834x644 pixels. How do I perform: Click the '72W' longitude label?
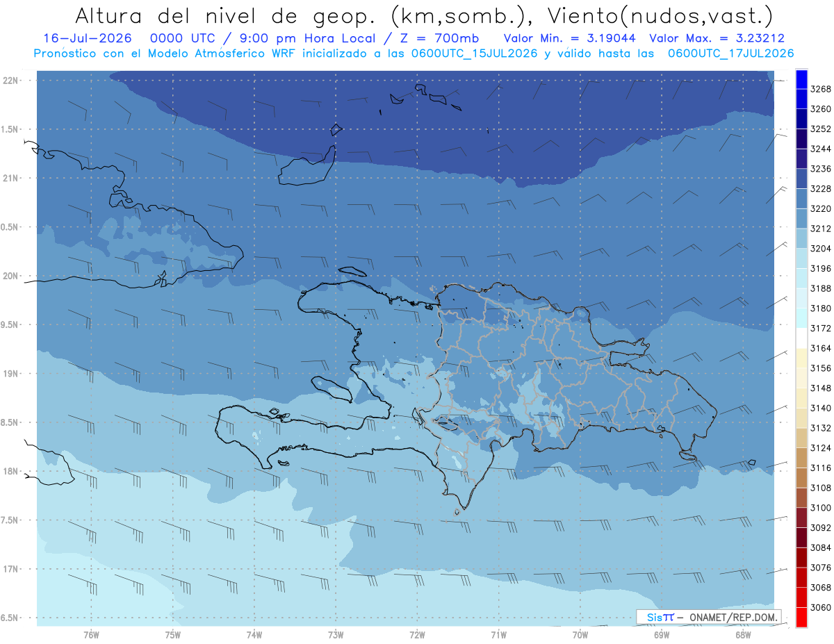coord(417,635)
